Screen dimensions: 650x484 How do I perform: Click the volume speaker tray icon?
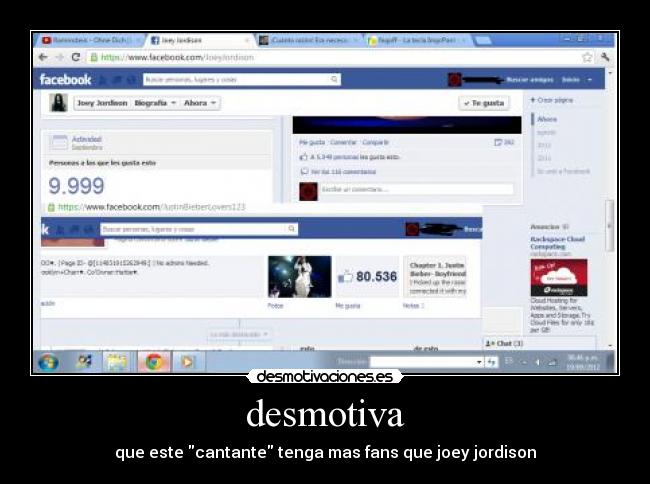538,363
